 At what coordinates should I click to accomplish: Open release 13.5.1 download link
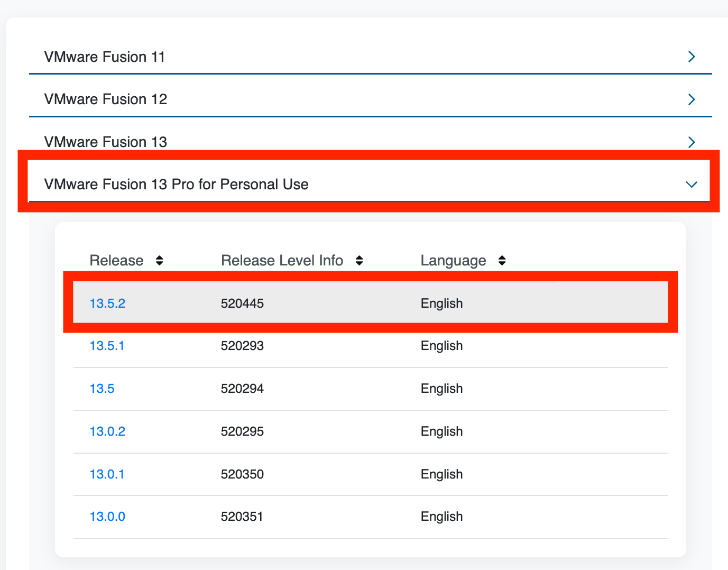click(107, 346)
